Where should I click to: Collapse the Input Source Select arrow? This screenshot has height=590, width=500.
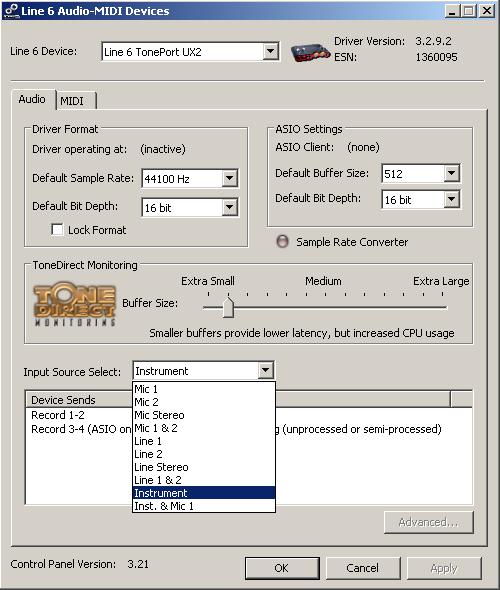[x=266, y=371]
